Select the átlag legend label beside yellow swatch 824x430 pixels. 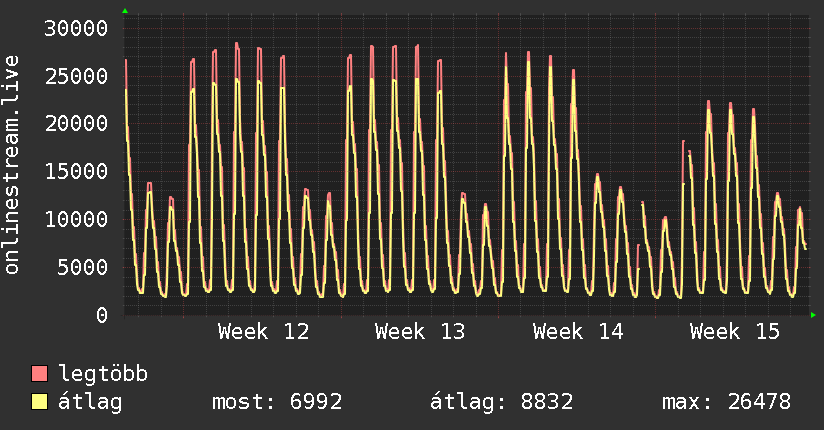pos(90,402)
